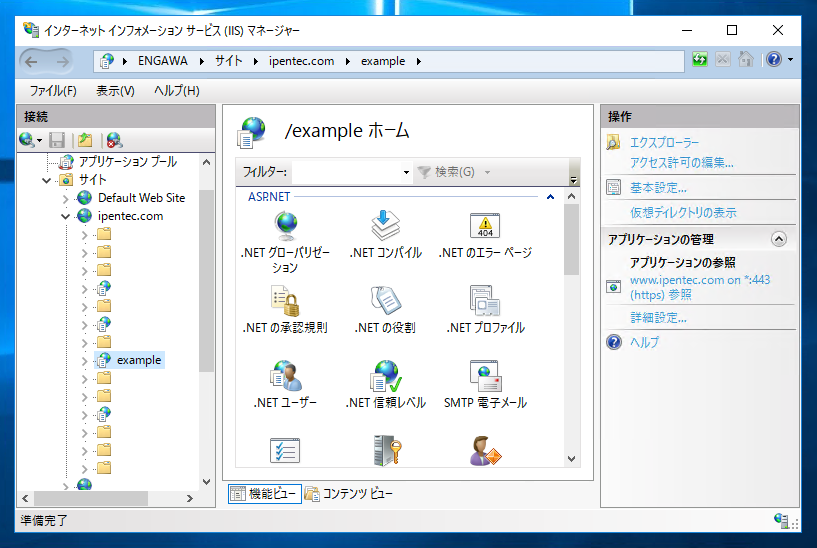Click the ヘルプ link in 操作 pane
The image size is (817, 548).
tap(645, 342)
